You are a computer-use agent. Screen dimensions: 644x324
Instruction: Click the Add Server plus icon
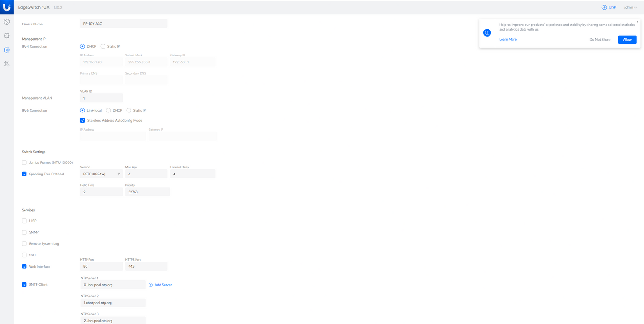pyautogui.click(x=151, y=285)
